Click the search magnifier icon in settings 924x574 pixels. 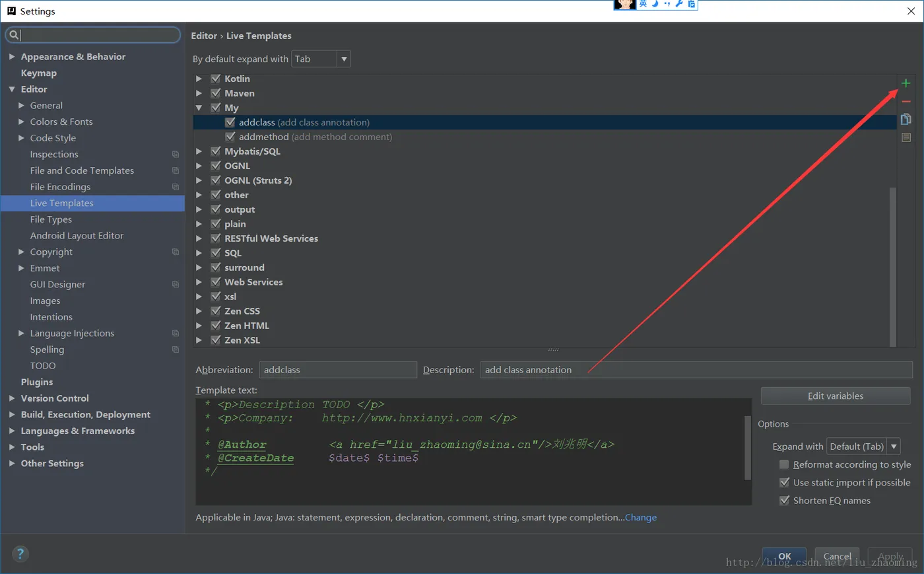[14, 35]
